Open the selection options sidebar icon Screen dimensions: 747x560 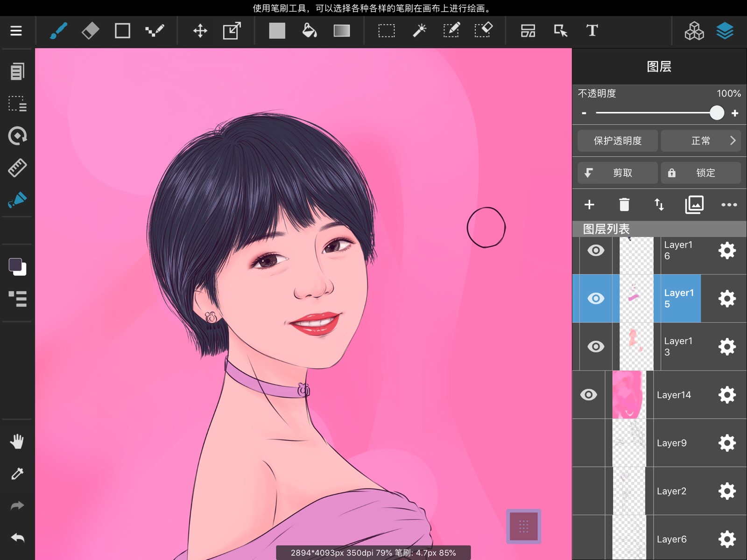tap(17, 104)
